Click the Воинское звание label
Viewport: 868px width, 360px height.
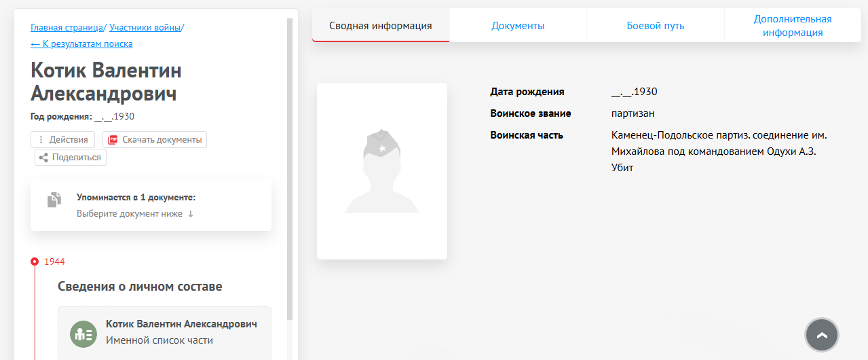(x=531, y=113)
